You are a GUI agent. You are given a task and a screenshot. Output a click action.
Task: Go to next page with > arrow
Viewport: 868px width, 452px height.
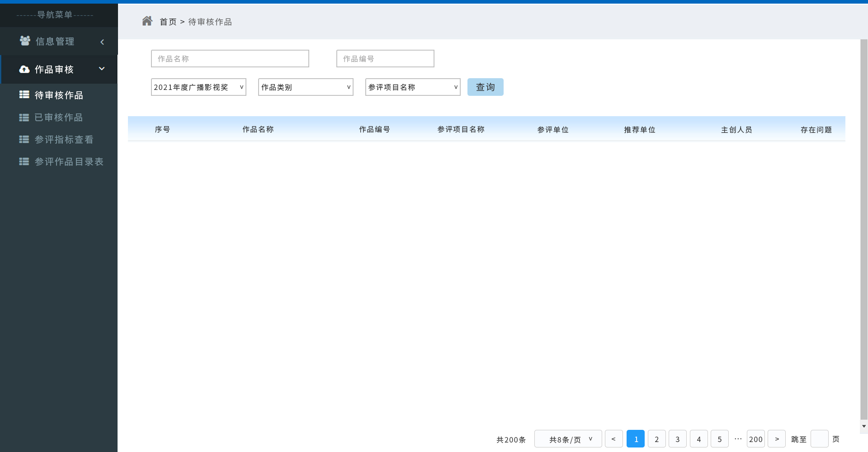tap(777, 439)
